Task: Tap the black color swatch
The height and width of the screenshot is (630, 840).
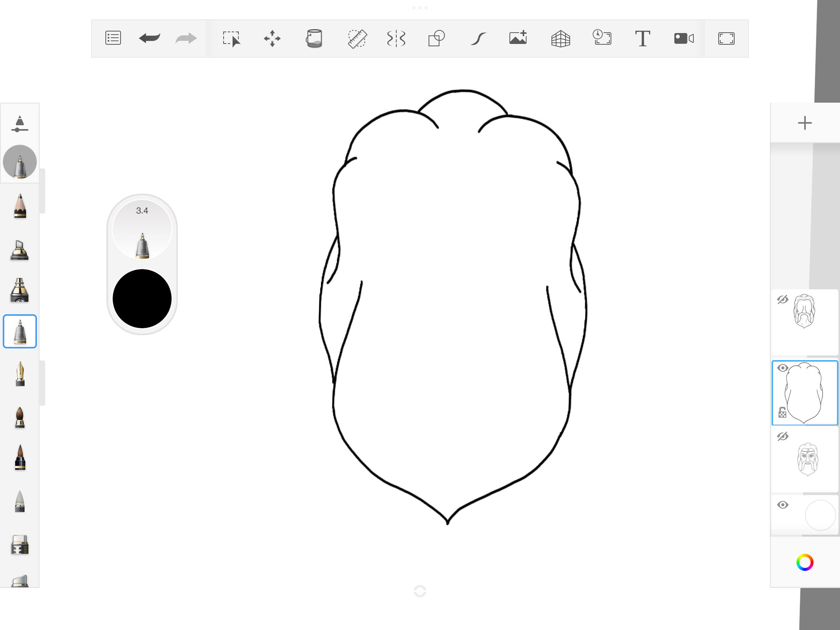Action: (142, 299)
